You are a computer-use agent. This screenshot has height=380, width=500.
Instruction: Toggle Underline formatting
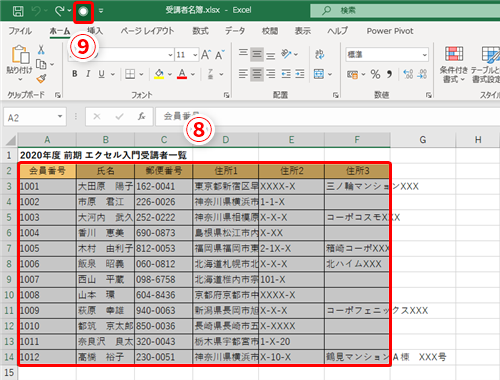[102, 74]
